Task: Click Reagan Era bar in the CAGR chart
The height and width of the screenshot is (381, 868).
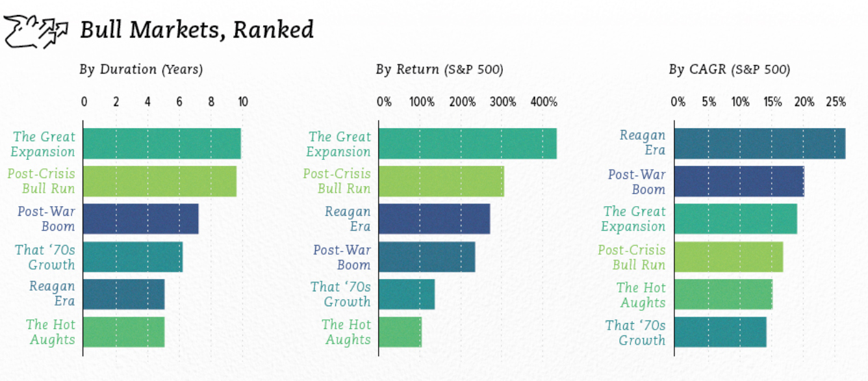Action: [759, 143]
